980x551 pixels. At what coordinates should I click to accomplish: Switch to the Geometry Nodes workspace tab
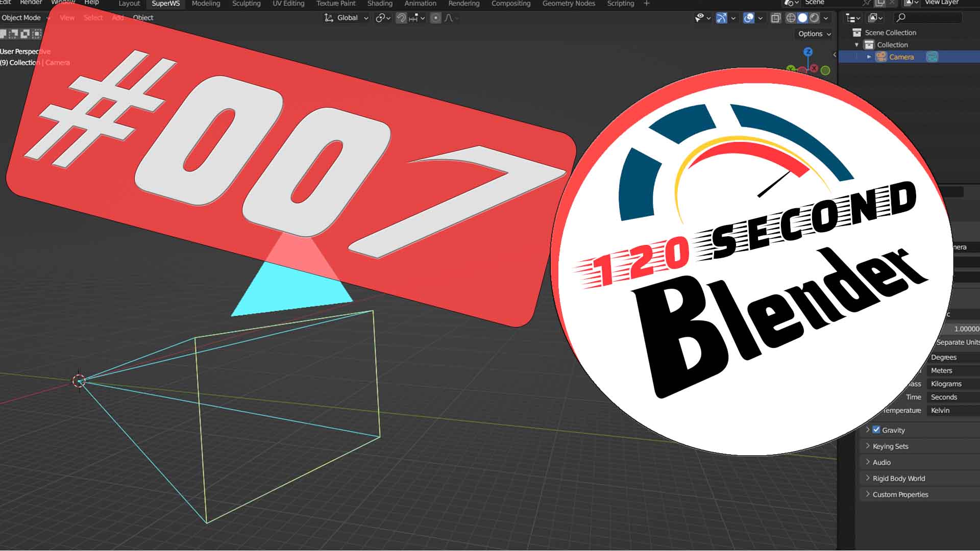(569, 4)
